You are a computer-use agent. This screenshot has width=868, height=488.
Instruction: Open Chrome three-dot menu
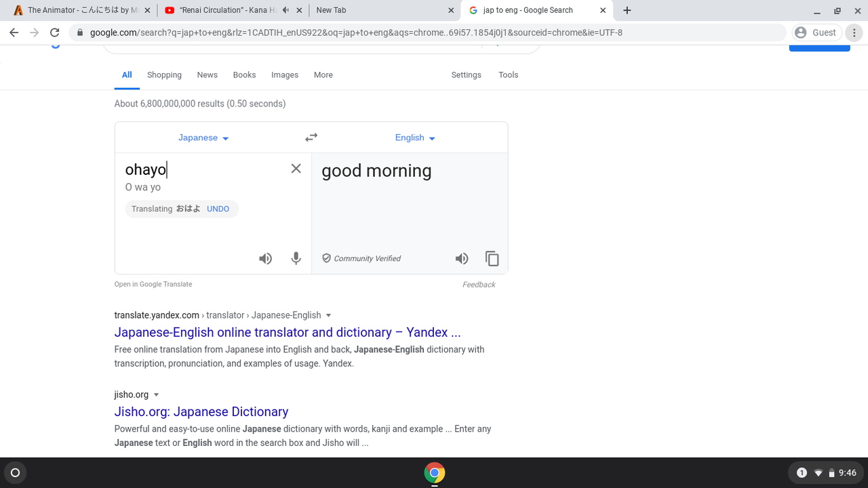tap(854, 33)
